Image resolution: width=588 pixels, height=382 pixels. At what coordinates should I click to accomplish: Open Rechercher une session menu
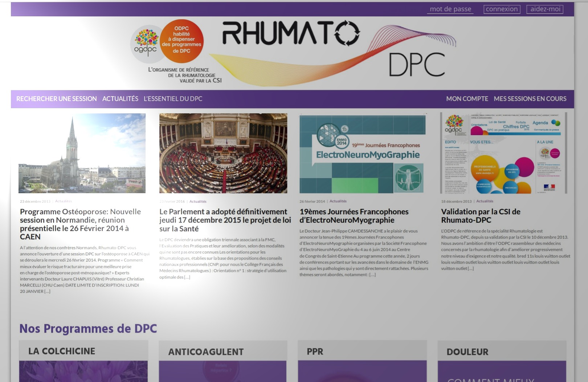click(x=57, y=99)
